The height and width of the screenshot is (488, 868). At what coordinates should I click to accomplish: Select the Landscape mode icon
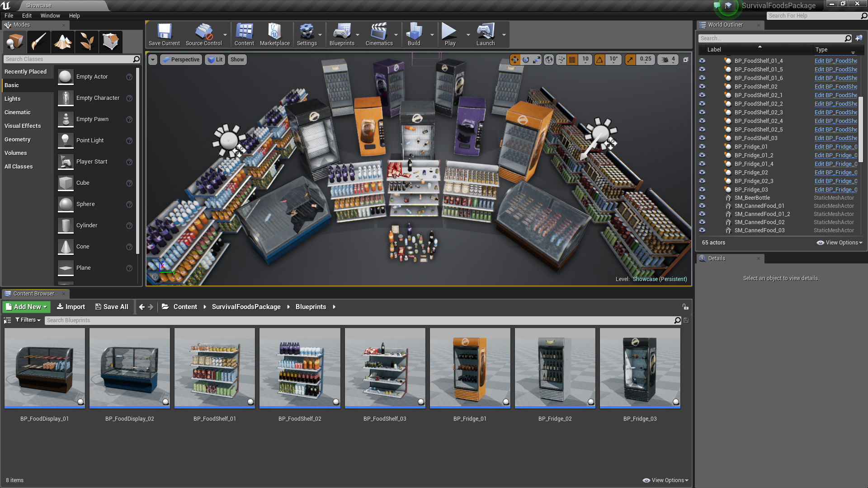pyautogui.click(x=63, y=42)
